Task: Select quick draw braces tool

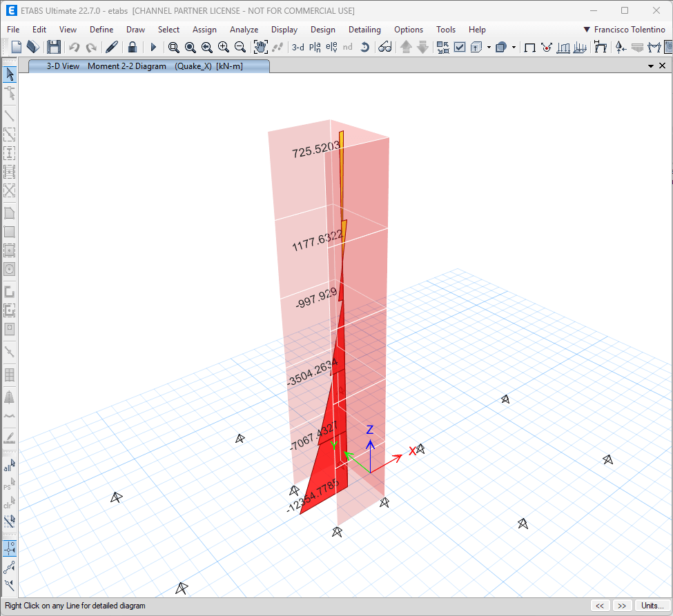Action: coord(10,190)
